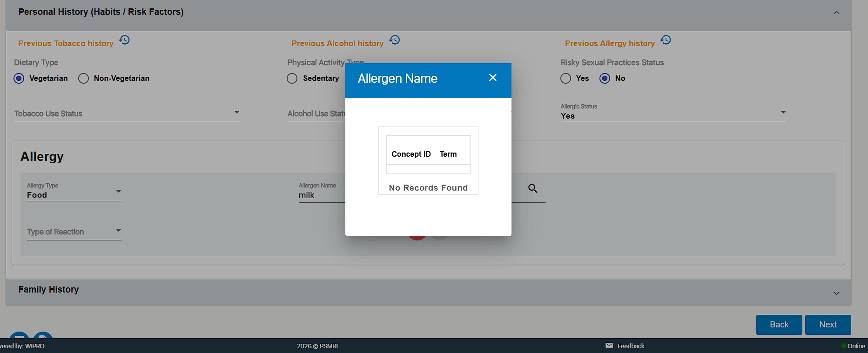Open Previous Tobacco history clock icon
The height and width of the screenshot is (353, 868).
click(124, 40)
